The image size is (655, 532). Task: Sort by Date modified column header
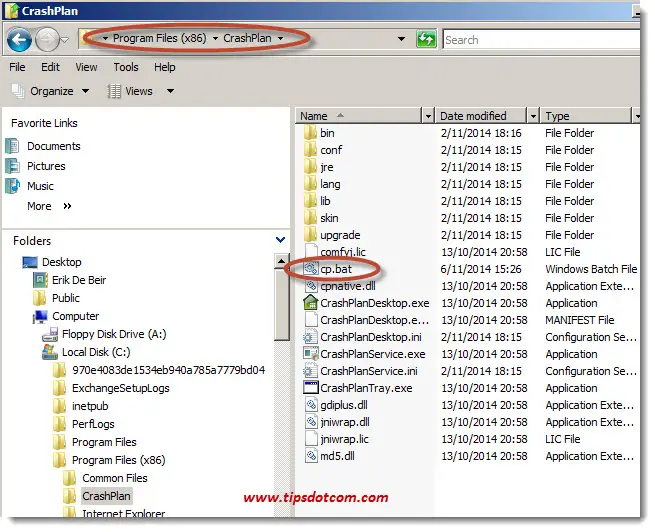(480, 116)
